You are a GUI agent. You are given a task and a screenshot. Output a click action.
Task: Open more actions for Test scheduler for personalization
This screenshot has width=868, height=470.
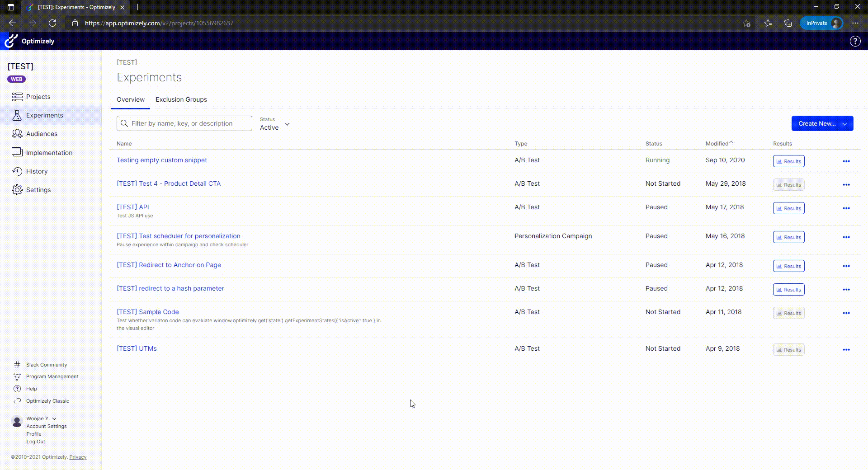pyautogui.click(x=846, y=237)
